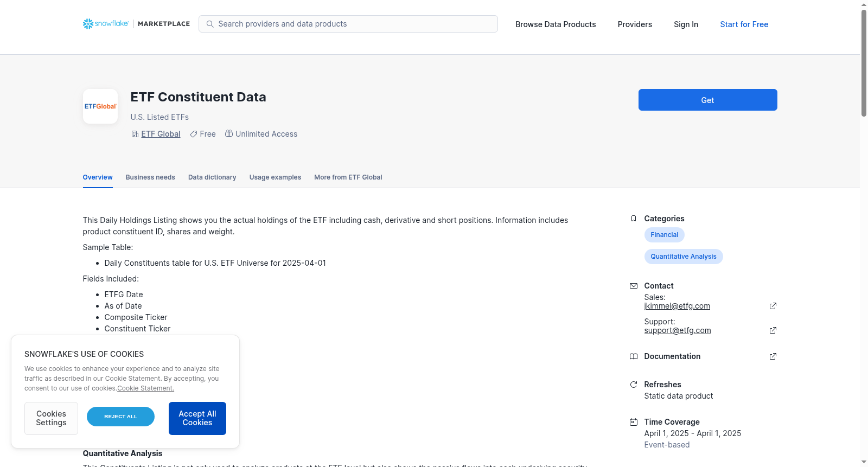Click the scrollbar up arrow
Viewport: 868px width, 467px height.
click(x=864, y=4)
